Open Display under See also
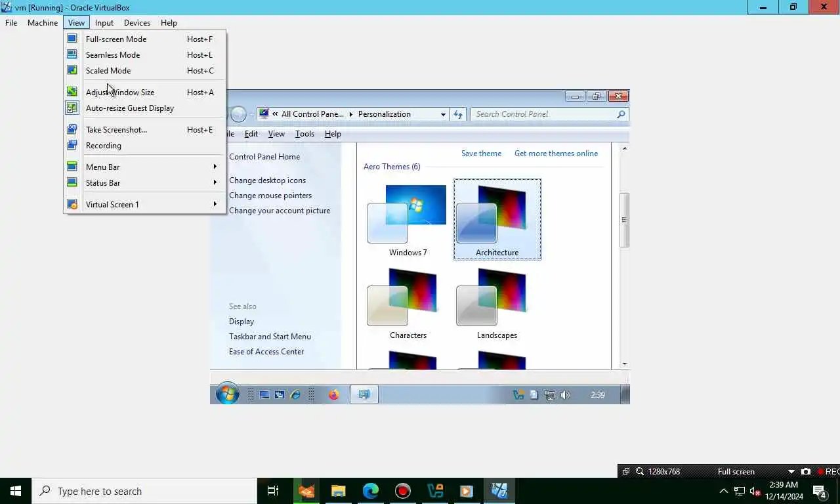Screen dimensions: 840x504 [241, 321]
